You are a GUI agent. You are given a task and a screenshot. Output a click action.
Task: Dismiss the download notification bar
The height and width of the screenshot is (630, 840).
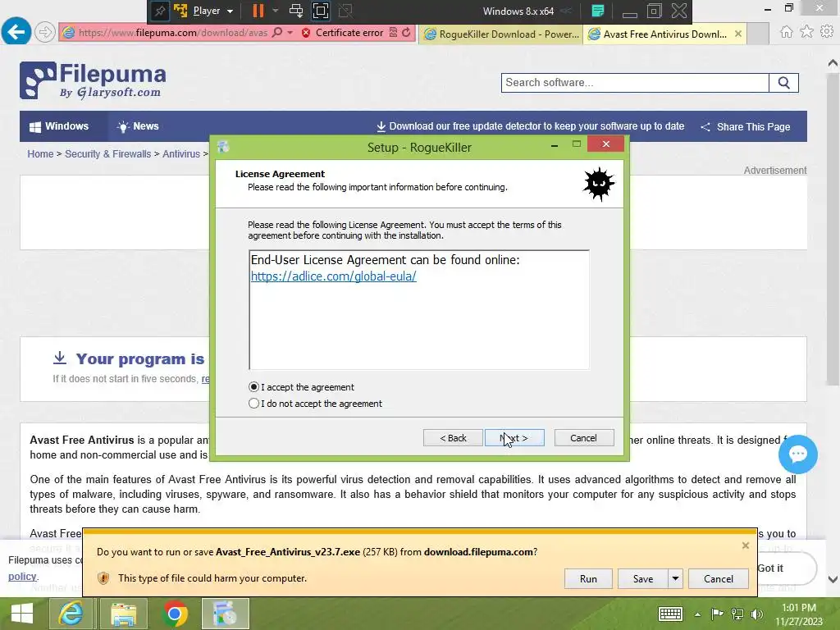pyautogui.click(x=745, y=546)
